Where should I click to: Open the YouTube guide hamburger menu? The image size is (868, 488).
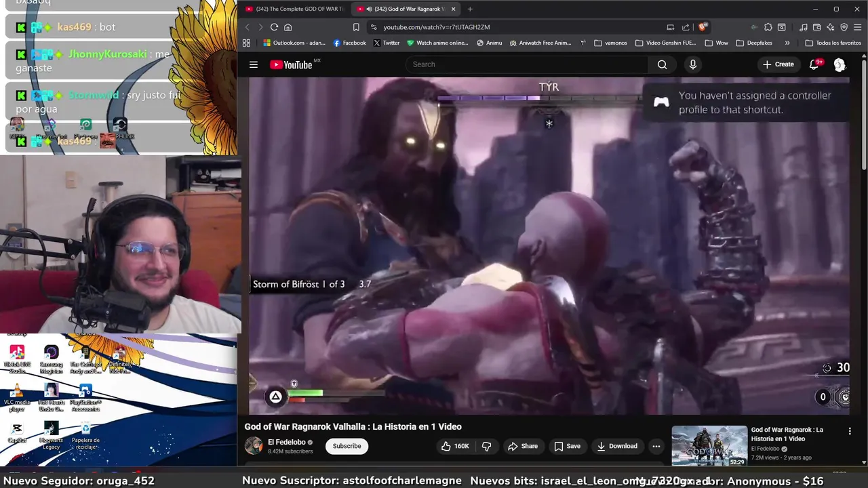pyautogui.click(x=253, y=64)
